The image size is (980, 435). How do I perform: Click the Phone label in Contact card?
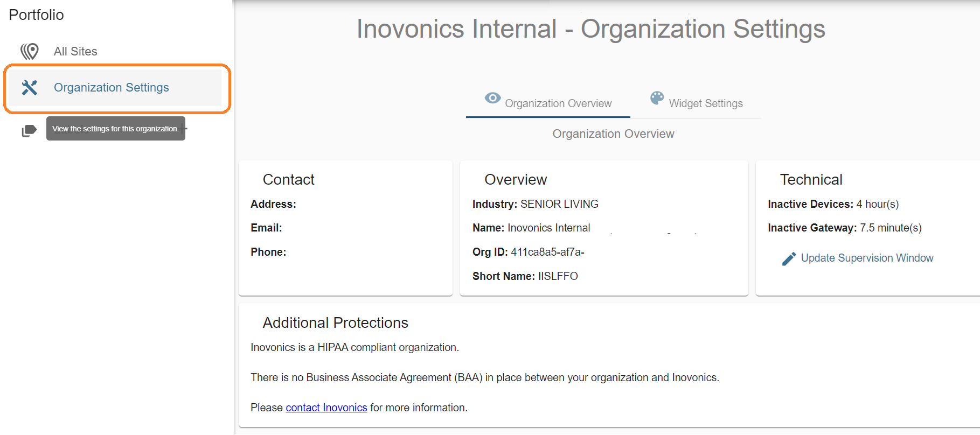(268, 252)
